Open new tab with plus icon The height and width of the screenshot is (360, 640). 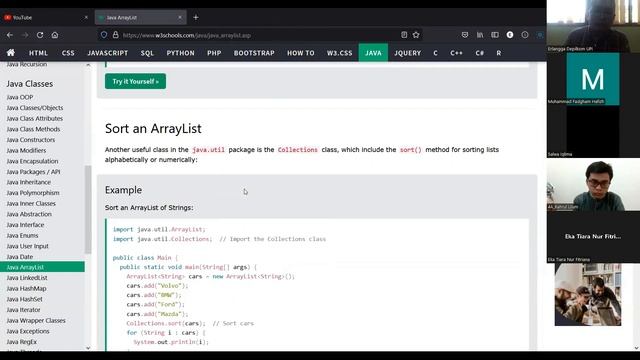pyautogui.click(x=196, y=18)
